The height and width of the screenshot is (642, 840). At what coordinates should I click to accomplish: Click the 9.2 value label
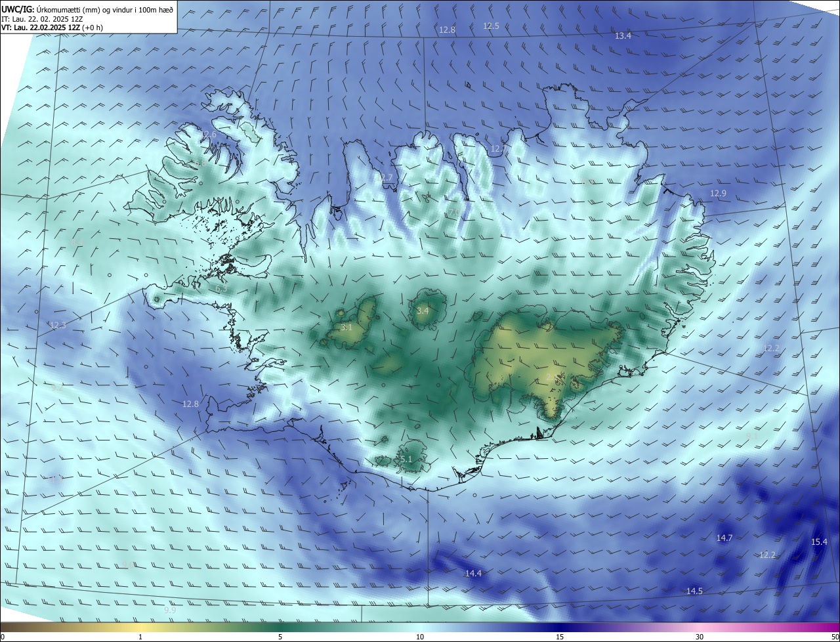click(x=58, y=387)
